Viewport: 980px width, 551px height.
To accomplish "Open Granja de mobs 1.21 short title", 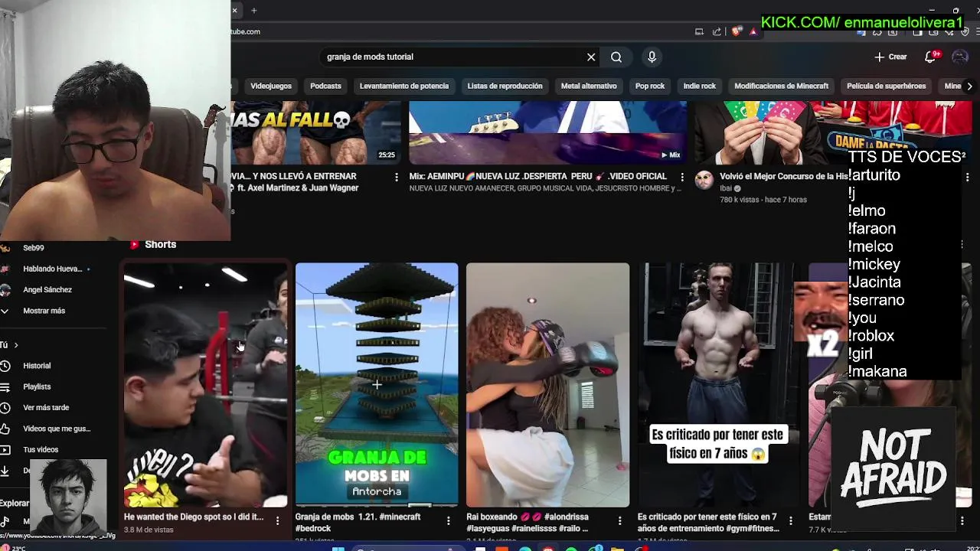I will (x=358, y=523).
